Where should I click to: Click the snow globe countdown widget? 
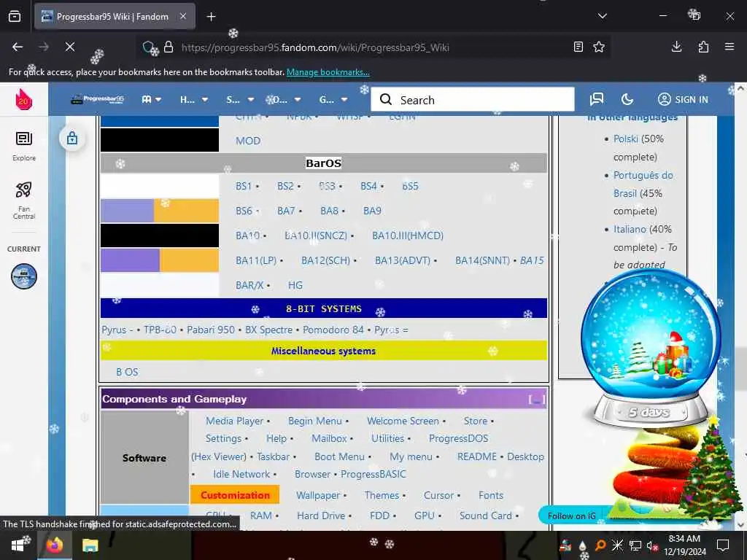650,348
